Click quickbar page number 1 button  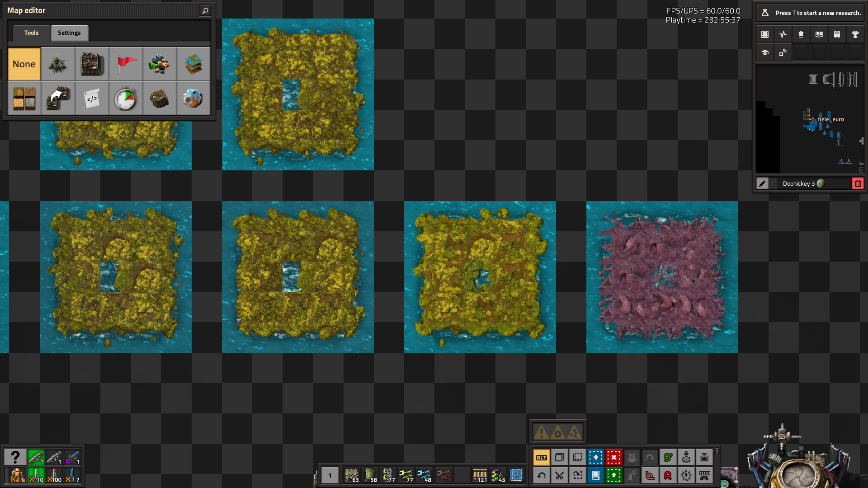pyautogui.click(x=330, y=475)
